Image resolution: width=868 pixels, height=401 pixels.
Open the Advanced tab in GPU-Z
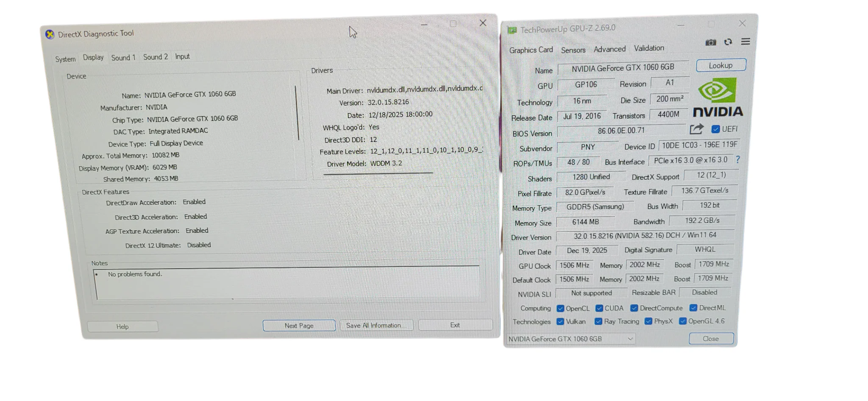click(609, 49)
